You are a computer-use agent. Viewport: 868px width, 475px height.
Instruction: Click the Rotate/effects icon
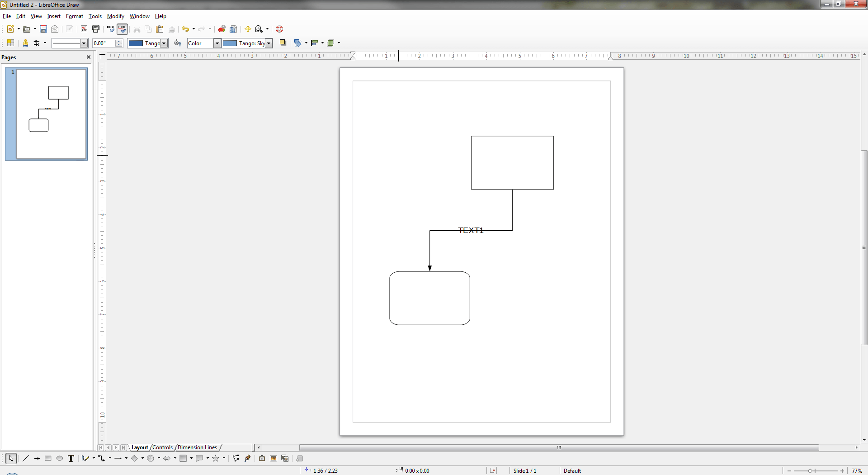point(298,43)
